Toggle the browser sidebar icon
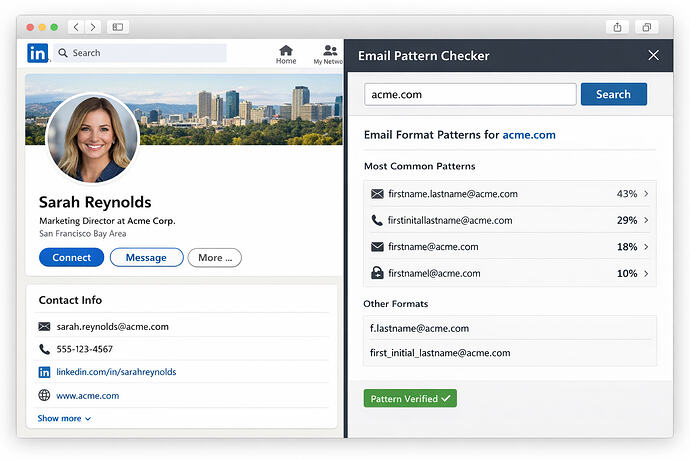Image resolution: width=690 pixels, height=460 pixels. point(118,27)
